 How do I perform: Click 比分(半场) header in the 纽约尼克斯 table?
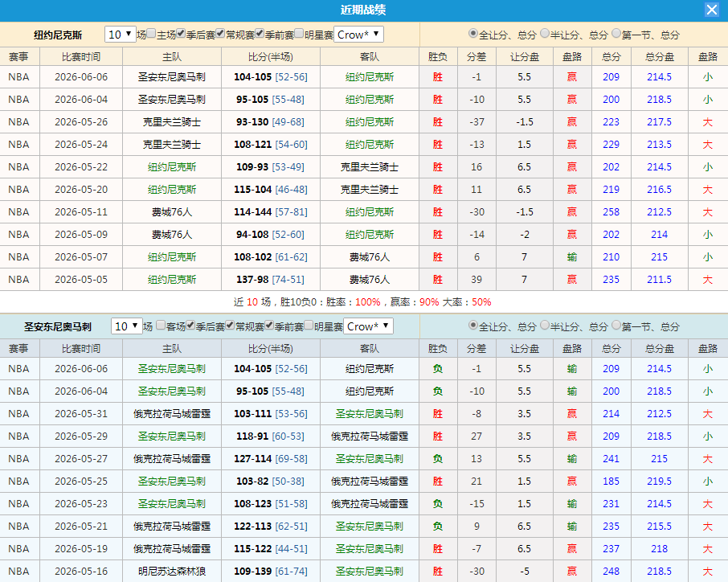point(271,56)
